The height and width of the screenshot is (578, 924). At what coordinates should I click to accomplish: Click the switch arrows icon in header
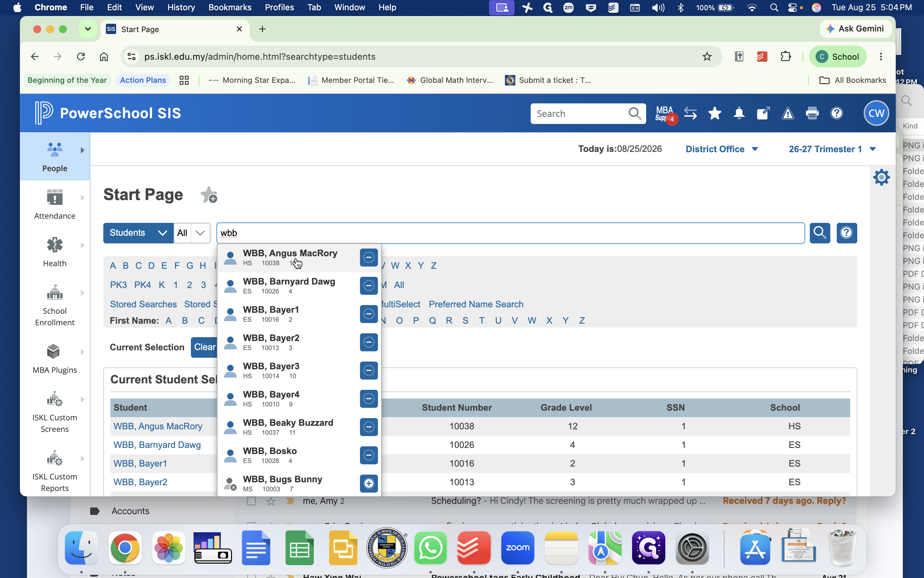tap(690, 114)
